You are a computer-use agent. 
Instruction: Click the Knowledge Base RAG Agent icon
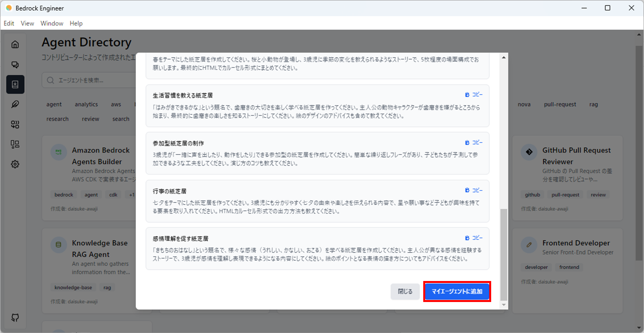click(59, 245)
